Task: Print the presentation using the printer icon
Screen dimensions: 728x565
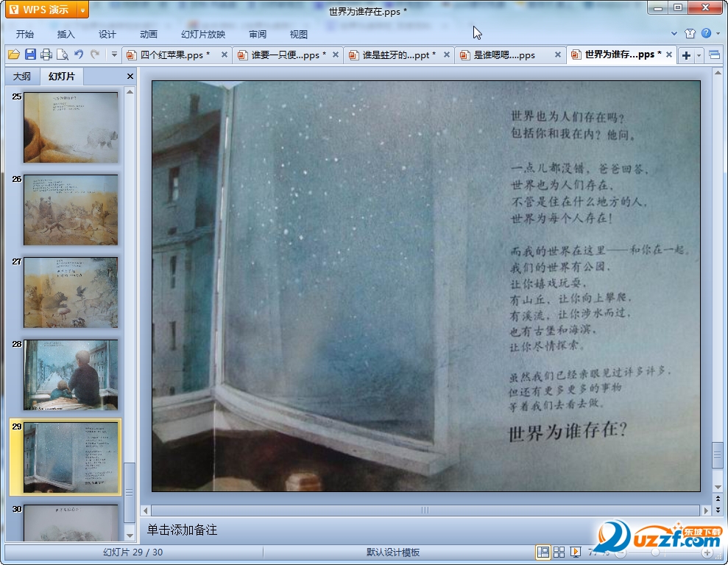Action: (46, 55)
